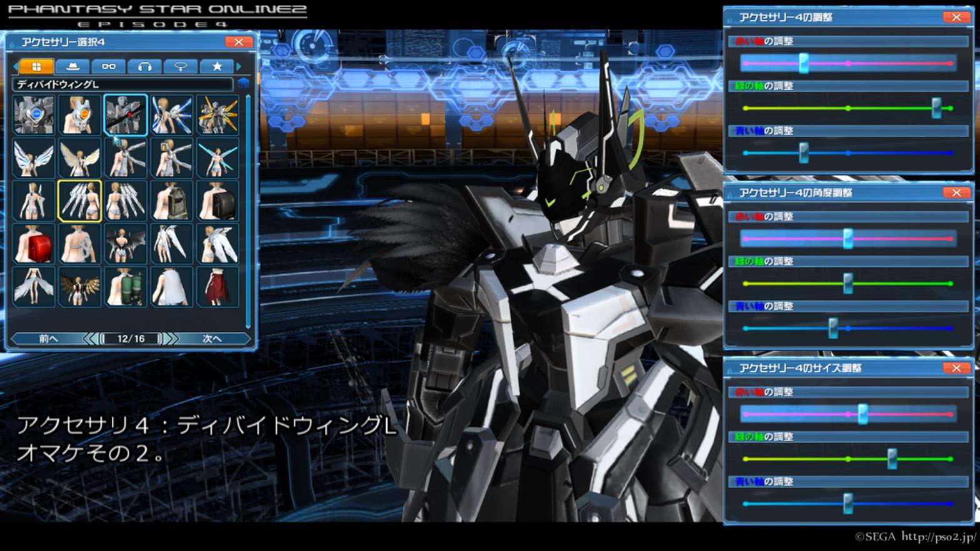This screenshot has height=551, width=980.
Task: Select white cape thumbnail
Action: coord(171,287)
